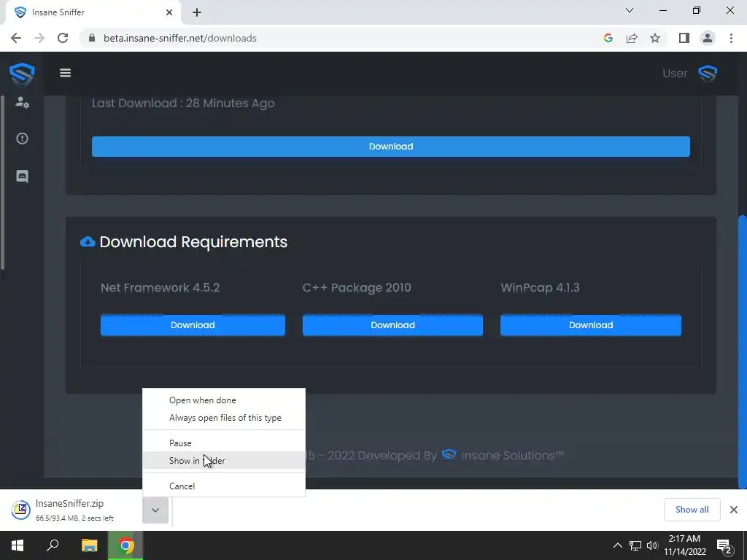Image resolution: width=747 pixels, height=560 pixels.
Task: Pause the download
Action: click(x=224, y=443)
